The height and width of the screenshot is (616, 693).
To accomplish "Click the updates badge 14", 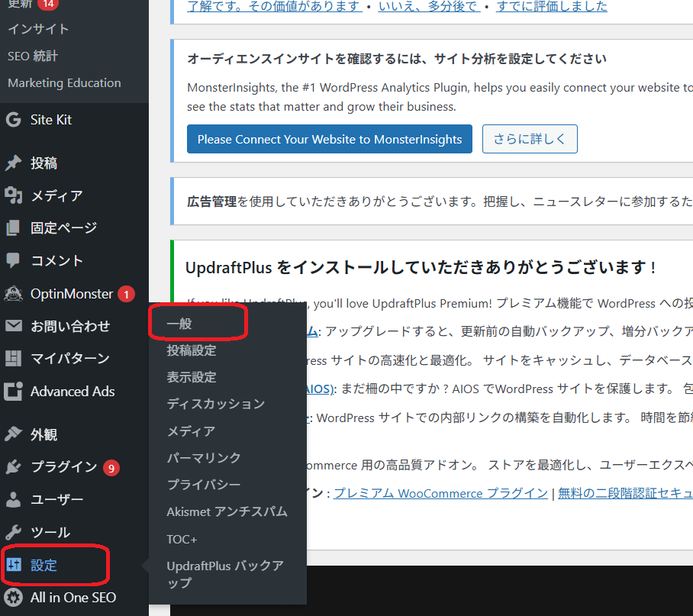I will pos(48,4).
